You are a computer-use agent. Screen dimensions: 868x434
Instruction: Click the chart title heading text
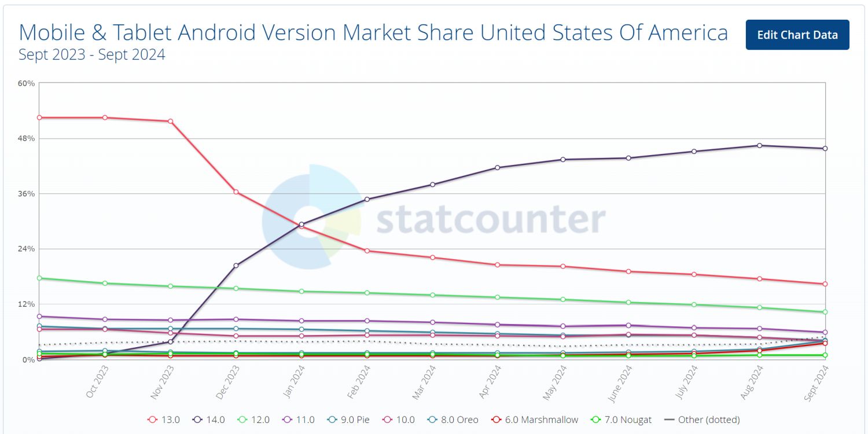[373, 32]
